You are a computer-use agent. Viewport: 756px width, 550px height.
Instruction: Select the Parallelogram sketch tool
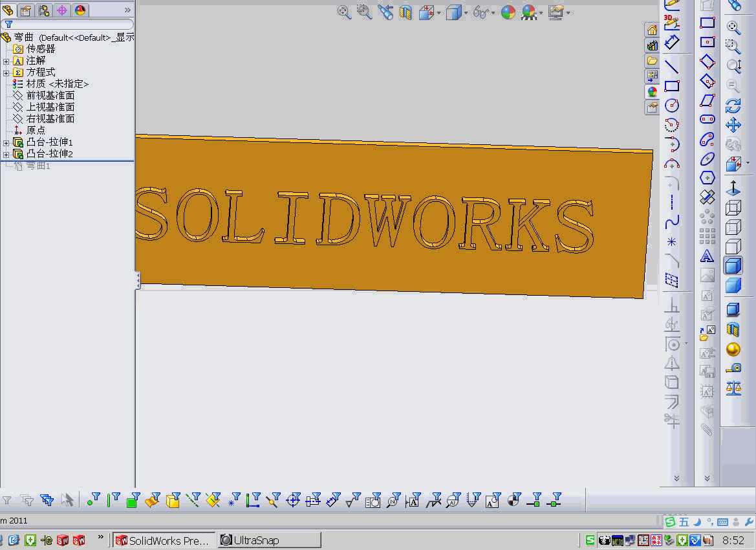coord(707,100)
